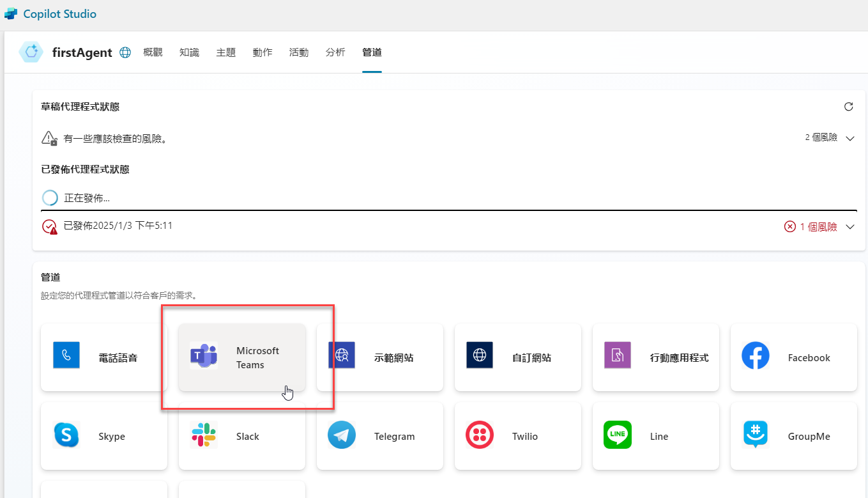Click the 正在發佈 spinner progress indicator
Viewport: 868px width, 498px height.
[49, 198]
